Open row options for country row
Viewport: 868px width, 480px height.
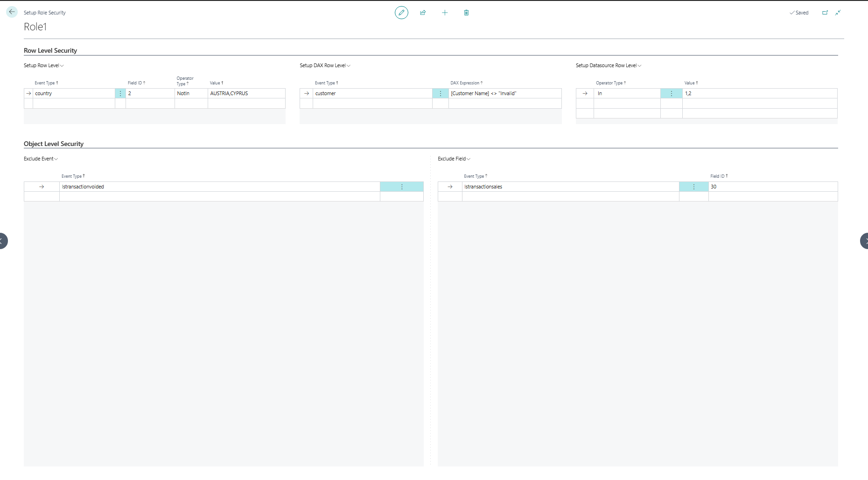coord(120,93)
